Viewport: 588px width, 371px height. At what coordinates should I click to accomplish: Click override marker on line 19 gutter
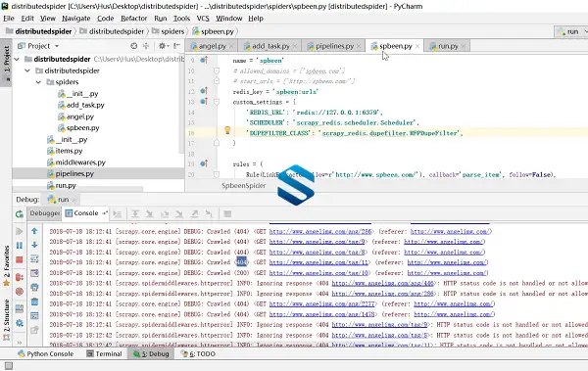204,163
